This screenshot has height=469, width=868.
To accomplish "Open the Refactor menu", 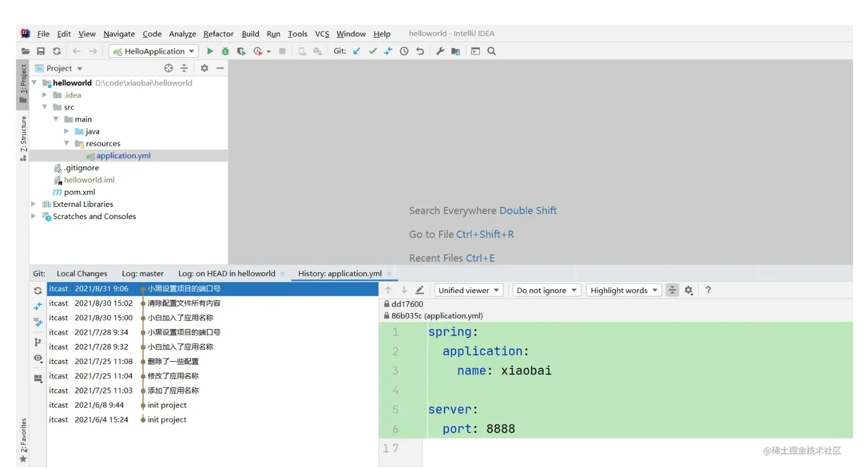I will pyautogui.click(x=218, y=34).
